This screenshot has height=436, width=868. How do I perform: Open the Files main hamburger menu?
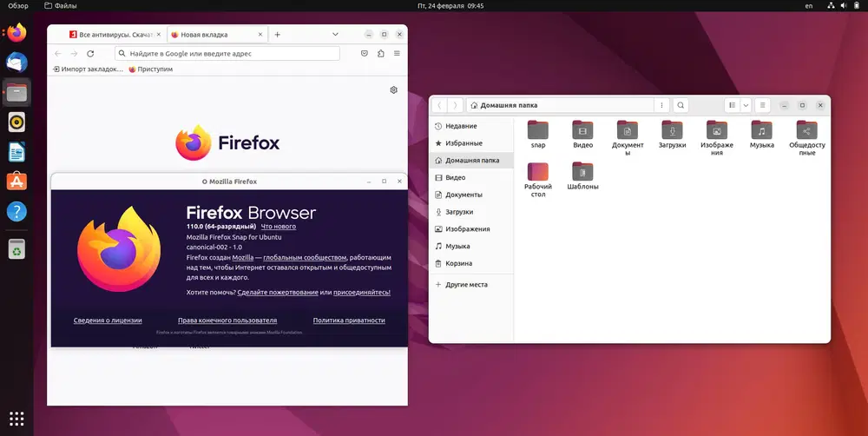762,105
